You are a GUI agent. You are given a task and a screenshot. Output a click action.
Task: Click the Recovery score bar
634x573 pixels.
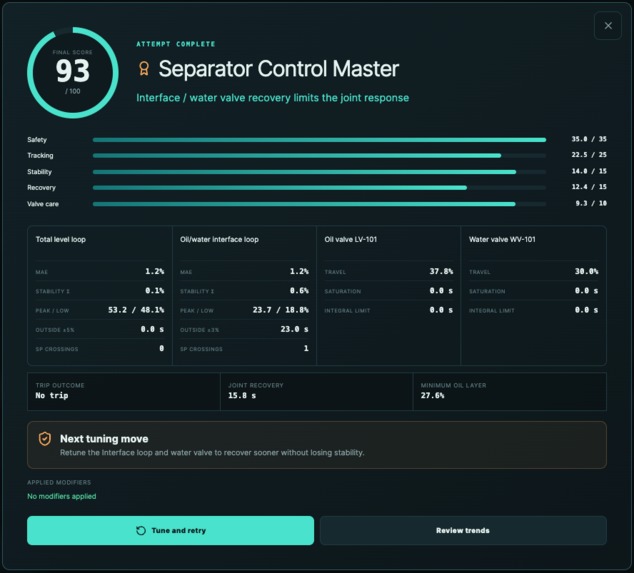[x=319, y=188]
